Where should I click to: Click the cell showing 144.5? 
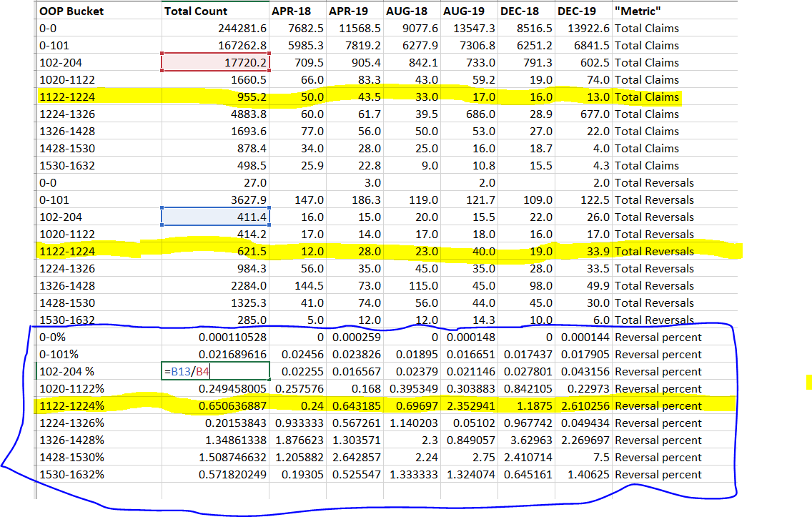tap(298, 285)
